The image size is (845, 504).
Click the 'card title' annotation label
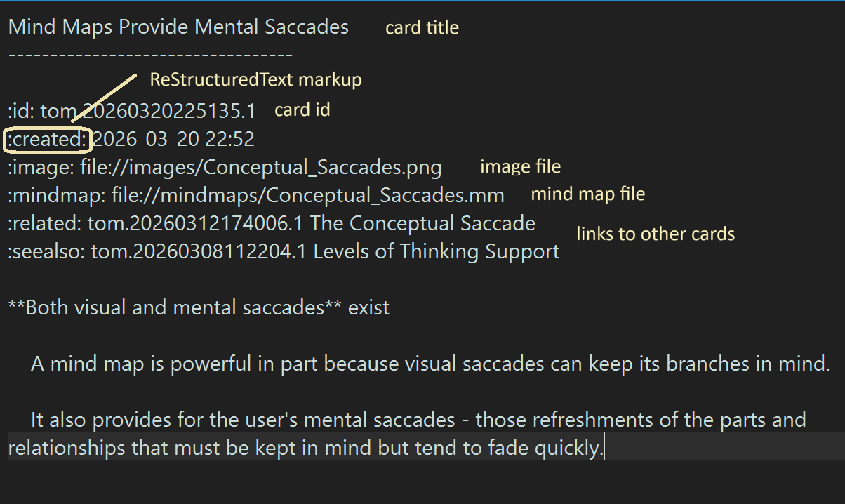click(x=422, y=28)
